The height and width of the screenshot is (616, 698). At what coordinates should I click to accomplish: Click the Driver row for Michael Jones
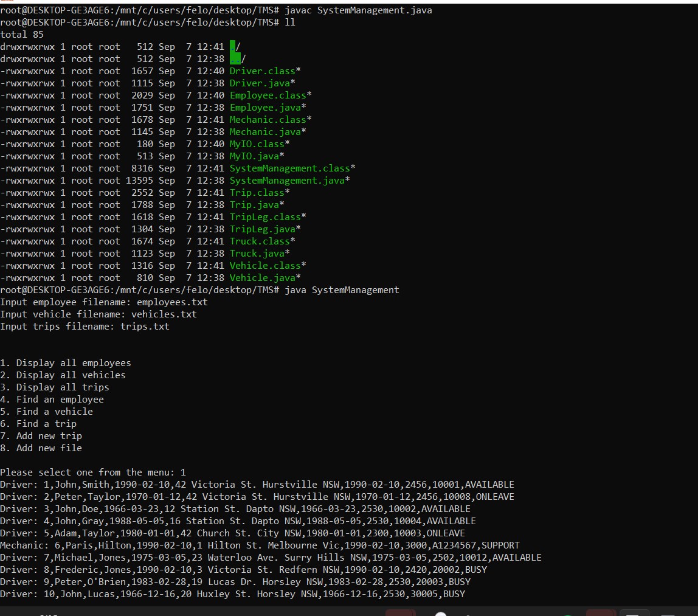point(271,558)
